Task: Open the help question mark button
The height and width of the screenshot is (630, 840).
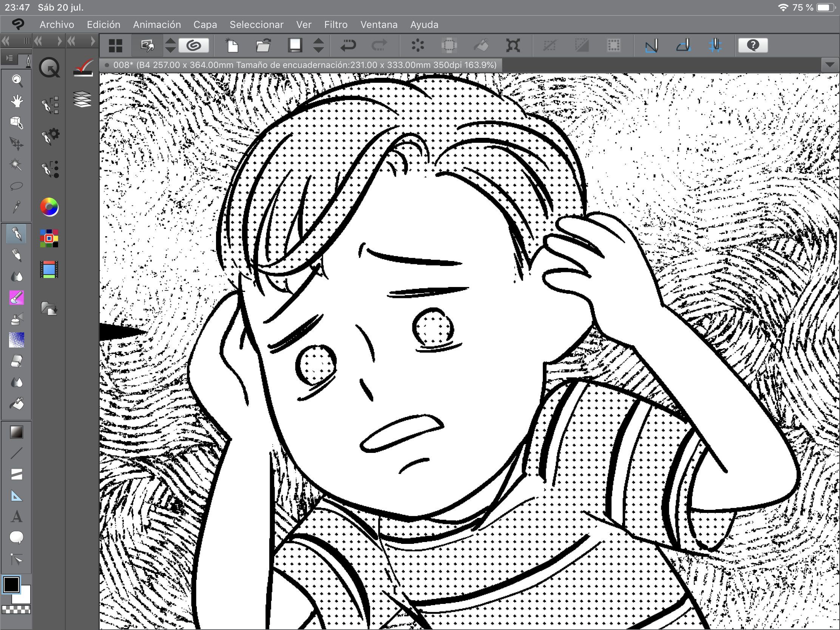Action: [753, 46]
